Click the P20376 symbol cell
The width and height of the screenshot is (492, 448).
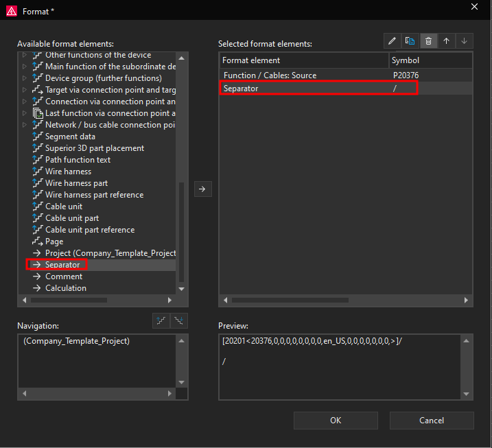point(406,75)
